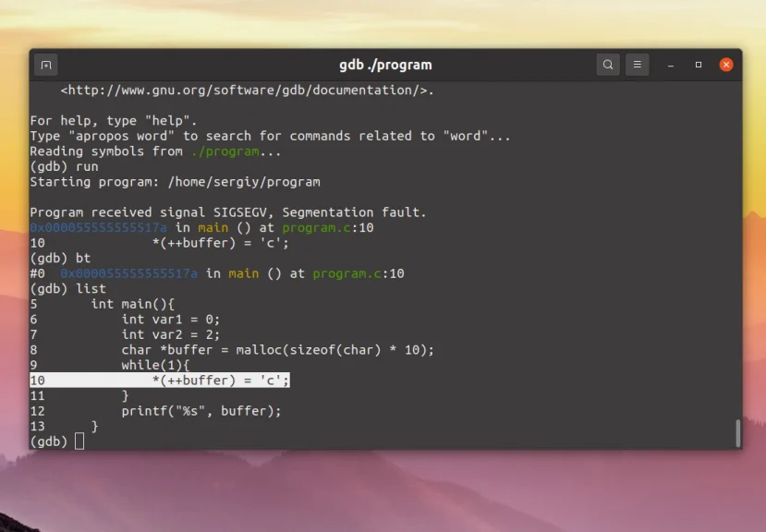Screen dimensions: 766x532
Task: Minimize the gdb terminal window
Action: pos(671,65)
